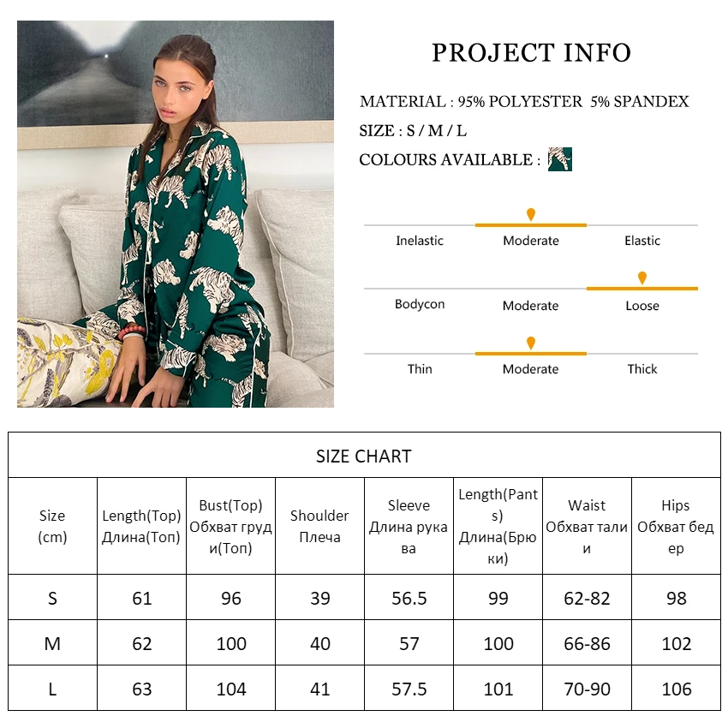Click the SIZE CHART table title
The image size is (728, 728).
[364, 456]
